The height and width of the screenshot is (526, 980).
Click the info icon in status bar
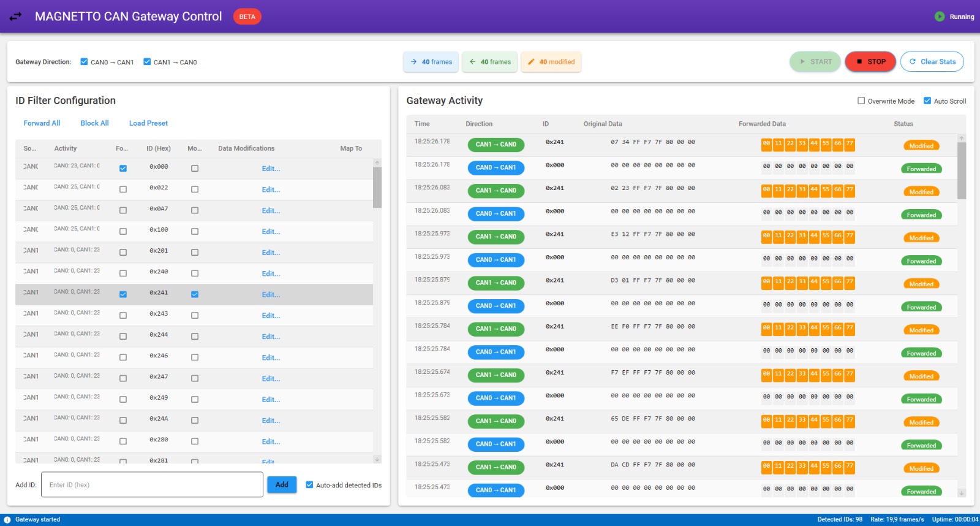click(x=7, y=519)
